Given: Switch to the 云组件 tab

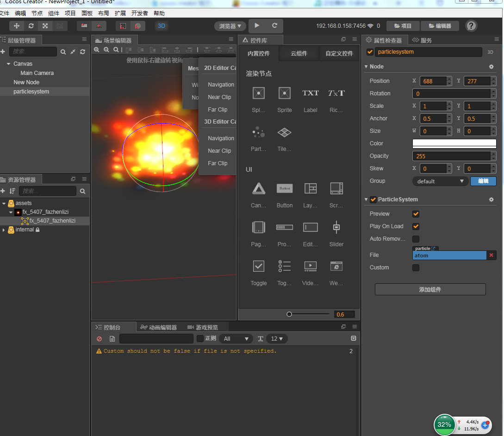Looking at the screenshot, I should [299, 53].
